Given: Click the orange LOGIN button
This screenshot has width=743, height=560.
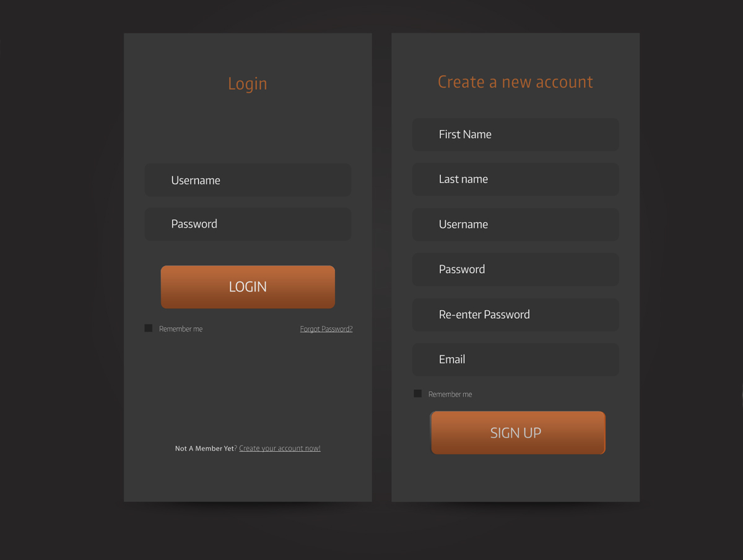Looking at the screenshot, I should [248, 287].
